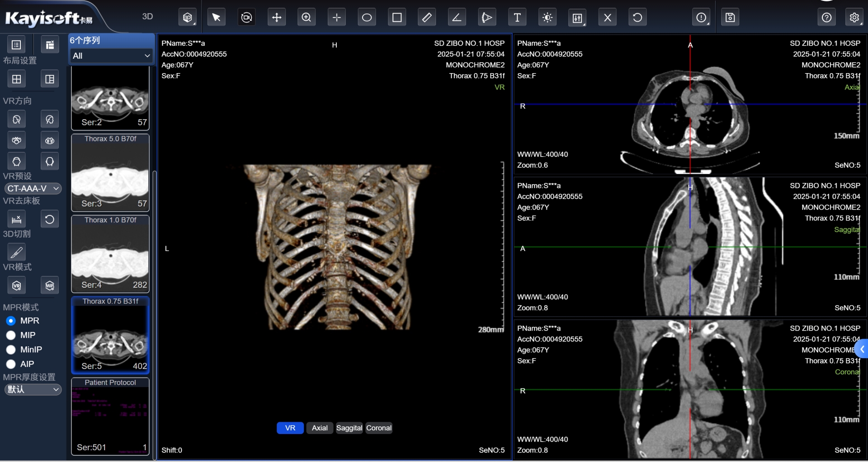Viewport: 868px width, 462px height.
Task: Activate the pan/move tool
Action: (x=276, y=18)
